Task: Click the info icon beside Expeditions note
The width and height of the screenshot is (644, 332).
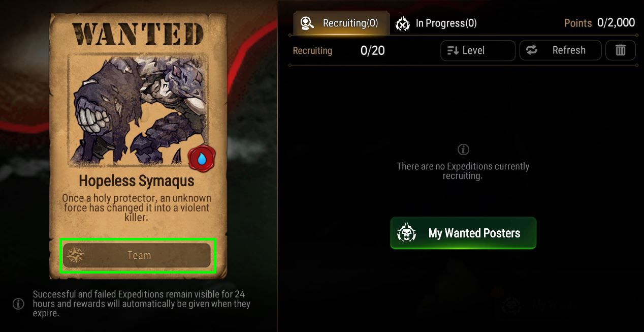Action: 18,304
